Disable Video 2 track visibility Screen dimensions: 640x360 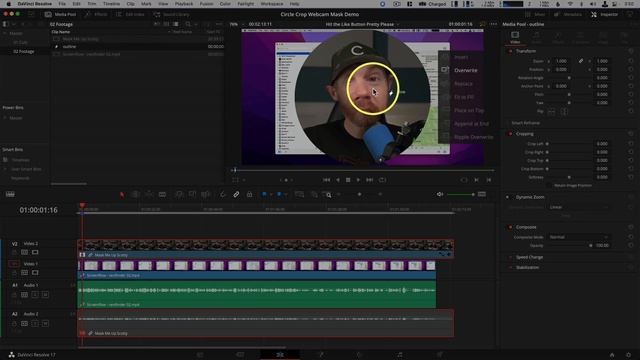(35, 252)
